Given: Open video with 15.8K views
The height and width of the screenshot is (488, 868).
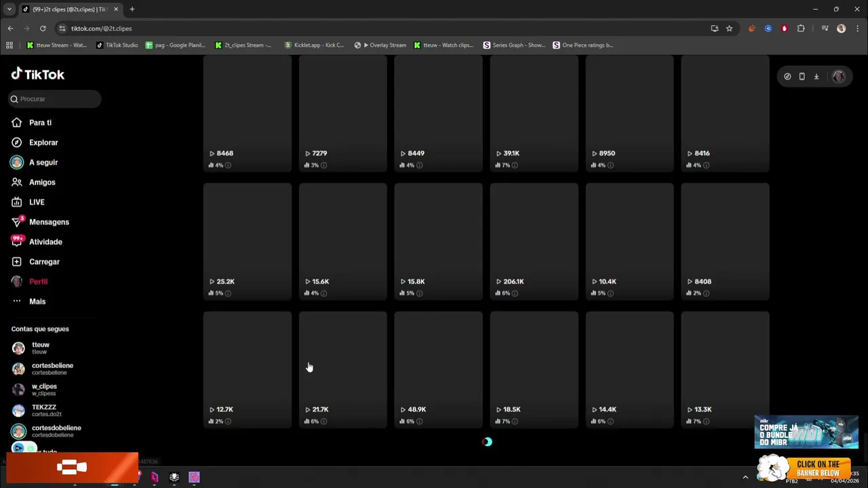Looking at the screenshot, I should pyautogui.click(x=439, y=242).
